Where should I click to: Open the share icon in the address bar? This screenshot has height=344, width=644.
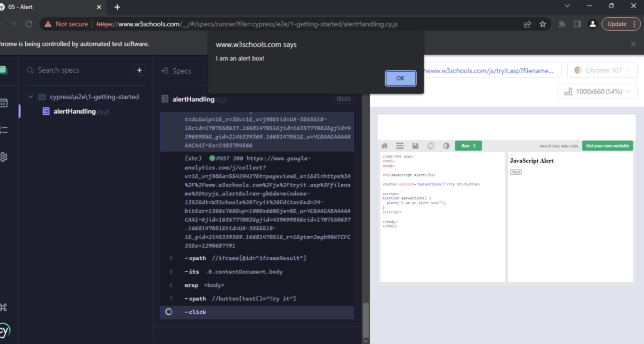point(527,24)
